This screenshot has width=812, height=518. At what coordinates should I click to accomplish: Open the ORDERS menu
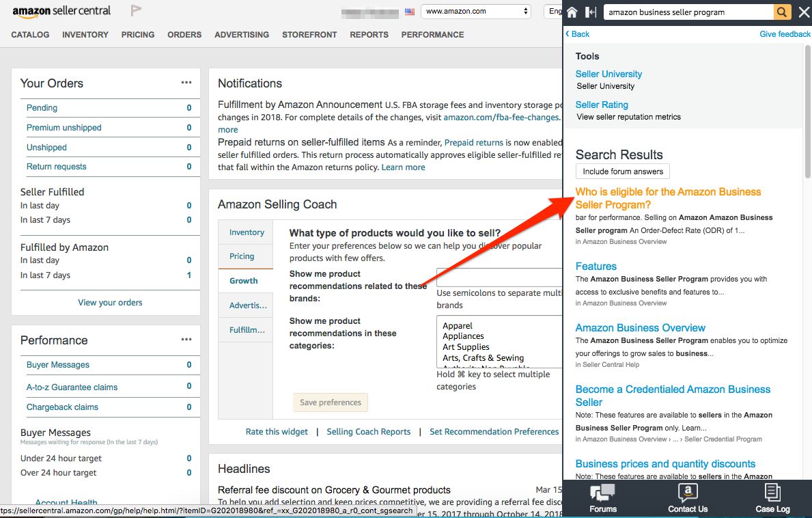click(x=184, y=35)
